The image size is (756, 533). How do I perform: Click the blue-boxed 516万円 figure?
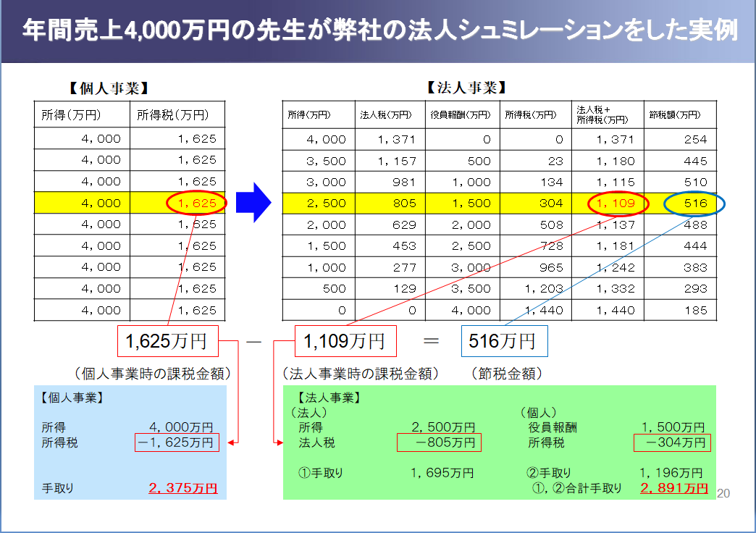(x=504, y=341)
